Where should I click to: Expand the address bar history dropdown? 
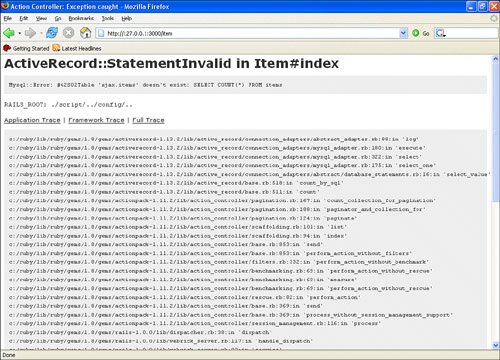[403, 33]
